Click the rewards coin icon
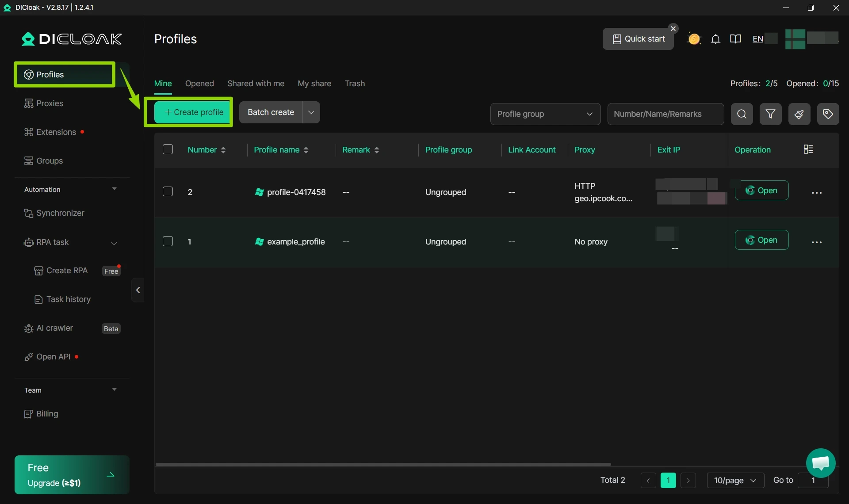The height and width of the screenshot is (504, 849). (x=694, y=39)
